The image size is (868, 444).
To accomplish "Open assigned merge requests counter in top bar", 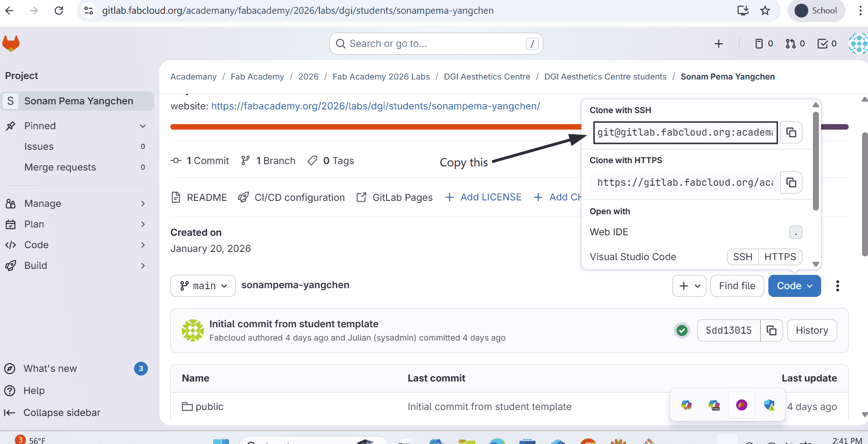I will coord(795,43).
